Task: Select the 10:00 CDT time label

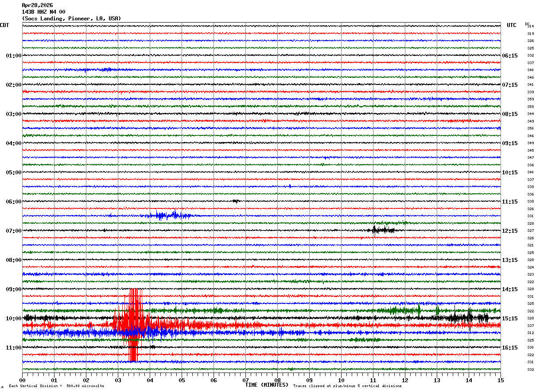Action: click(x=14, y=319)
